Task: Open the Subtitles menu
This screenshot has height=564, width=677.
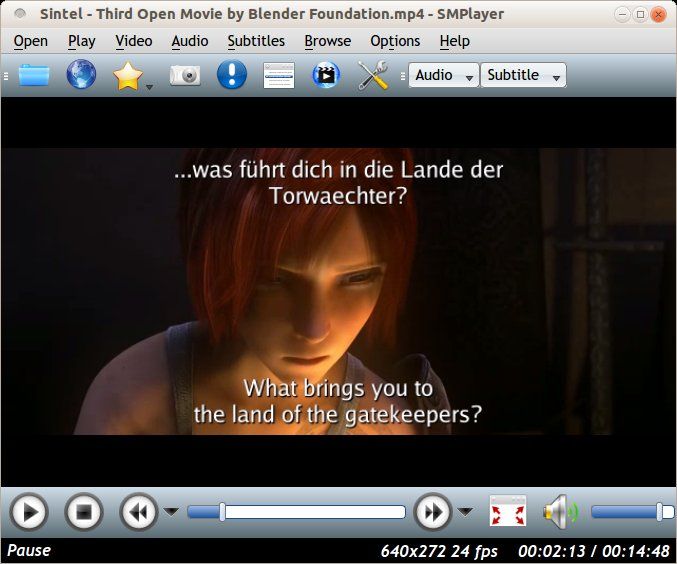Action: pos(256,41)
